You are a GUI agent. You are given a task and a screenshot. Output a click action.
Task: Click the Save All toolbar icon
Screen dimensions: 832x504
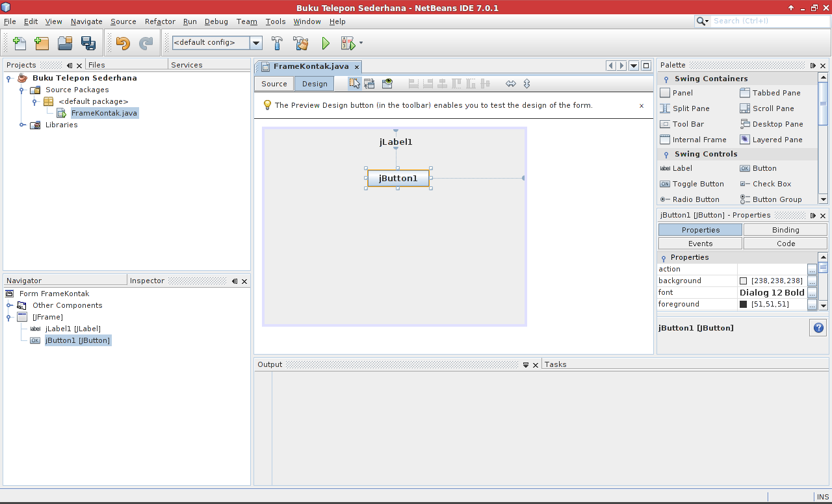point(88,44)
